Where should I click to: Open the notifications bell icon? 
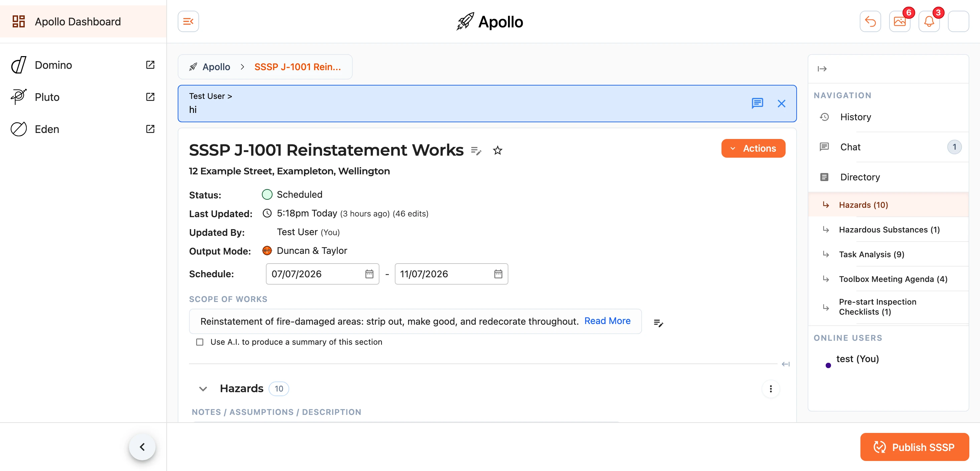click(x=929, y=21)
